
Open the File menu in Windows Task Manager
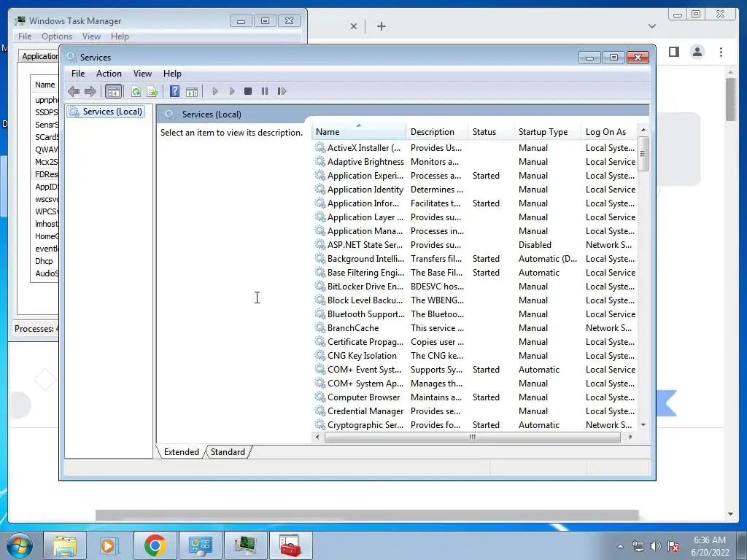(25, 36)
